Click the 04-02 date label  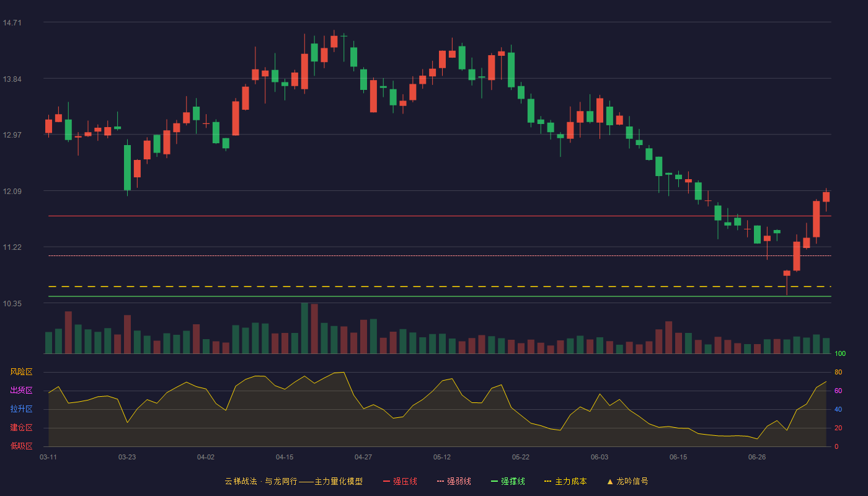(206, 457)
